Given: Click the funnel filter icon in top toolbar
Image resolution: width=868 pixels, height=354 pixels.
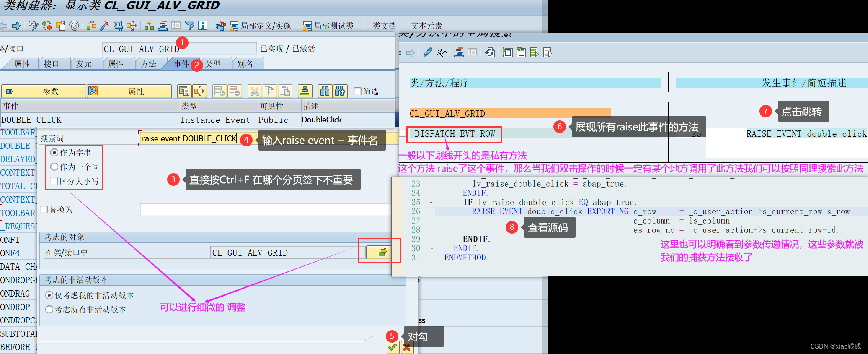Looking at the screenshot, I should [190, 26].
